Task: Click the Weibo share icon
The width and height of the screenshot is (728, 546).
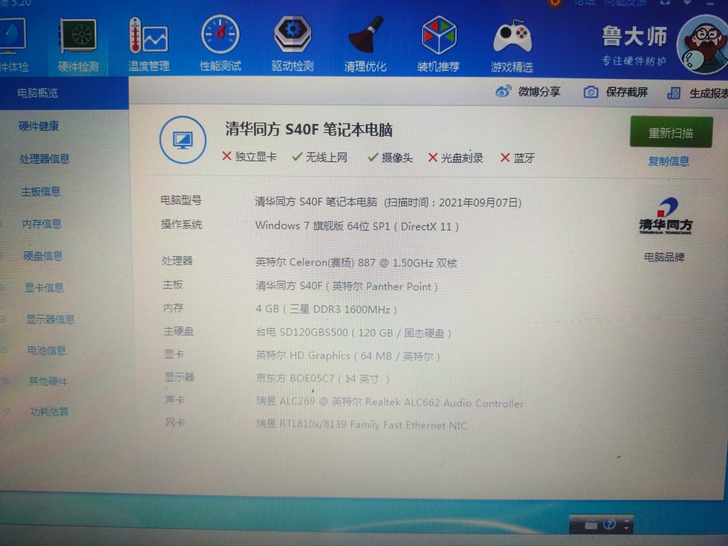Action: click(503, 91)
